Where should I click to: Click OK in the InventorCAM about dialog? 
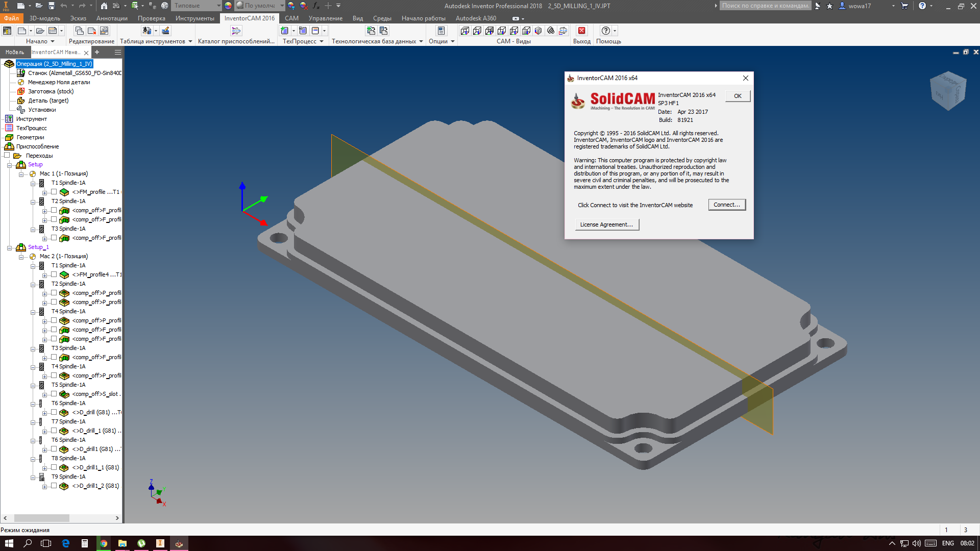tap(738, 96)
